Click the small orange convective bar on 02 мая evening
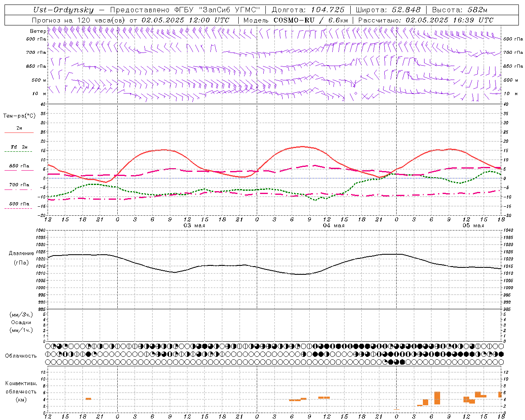Viewport: 525px width, 420px height. [x=88, y=399]
